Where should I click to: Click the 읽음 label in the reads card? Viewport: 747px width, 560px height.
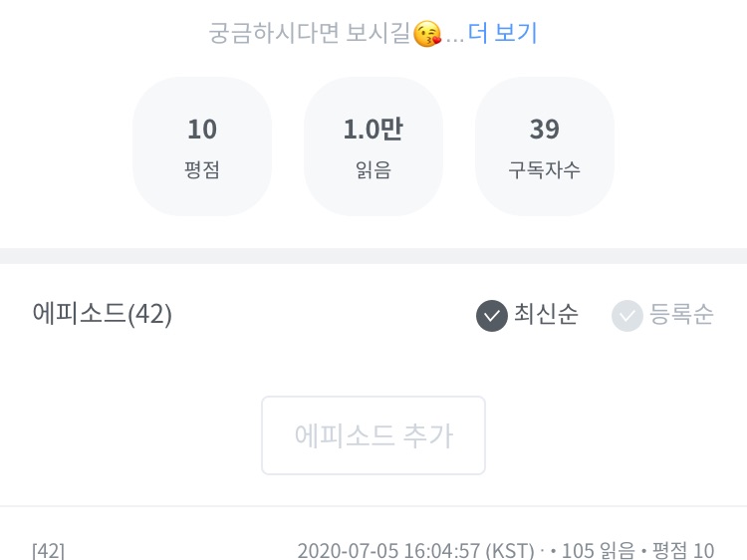click(373, 169)
